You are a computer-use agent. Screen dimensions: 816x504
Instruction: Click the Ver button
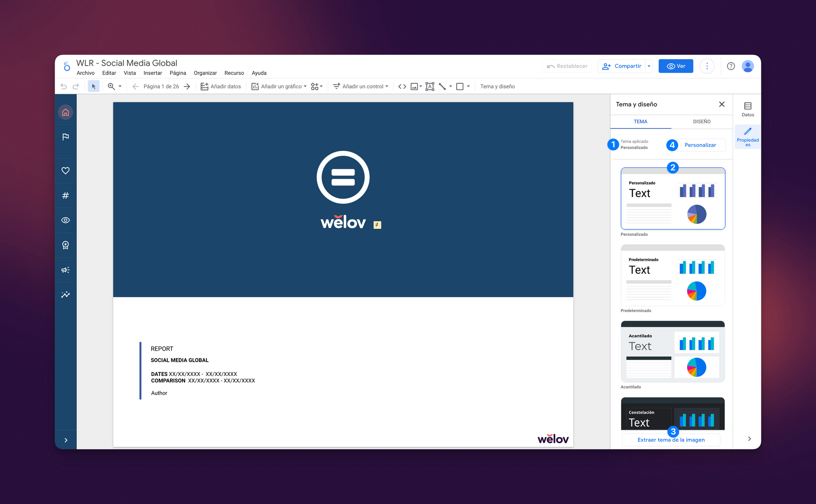tap(676, 66)
